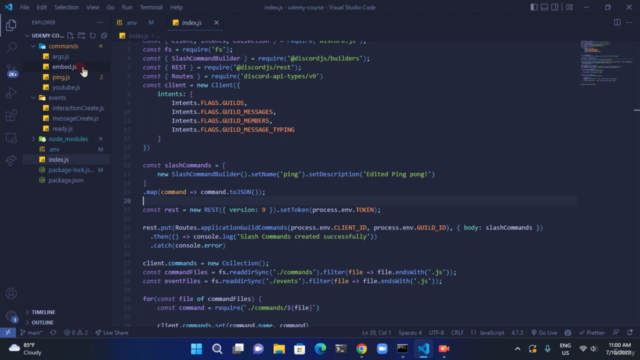Click Prettier in status bar
Image resolution: width=640 pixels, height=360 pixels.
pyautogui.click(x=591, y=333)
